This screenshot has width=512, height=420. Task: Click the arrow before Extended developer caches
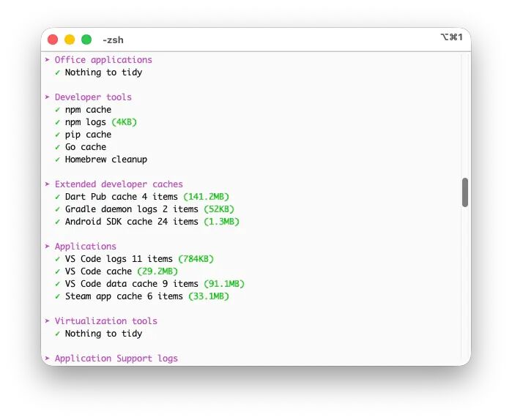(48, 184)
